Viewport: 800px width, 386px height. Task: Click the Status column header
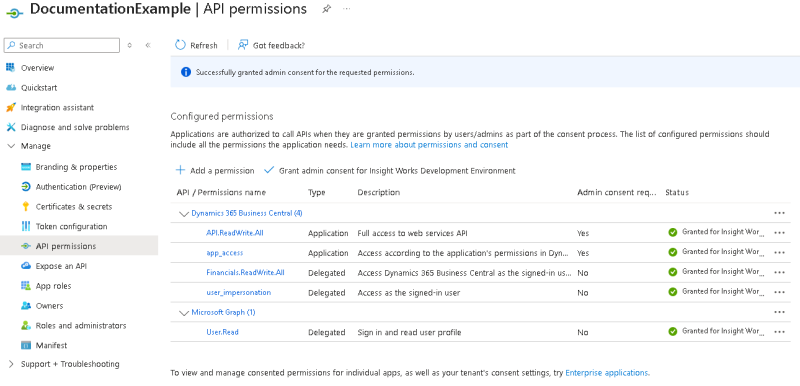click(x=677, y=192)
